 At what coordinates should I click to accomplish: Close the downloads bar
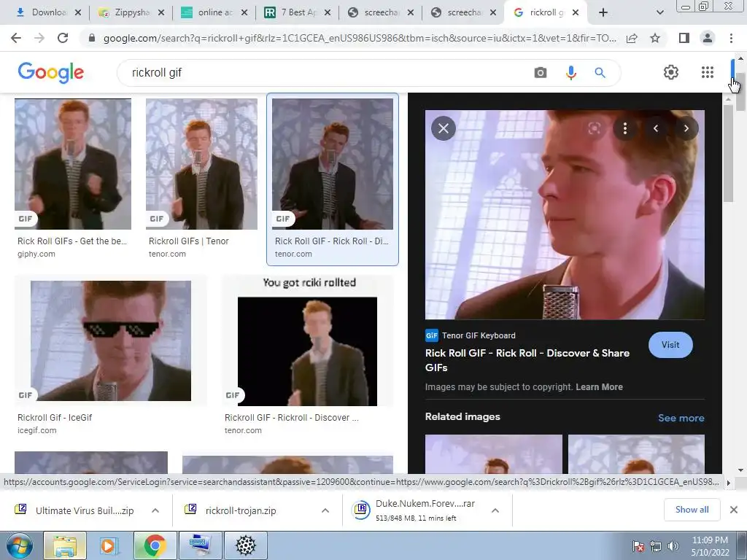[x=734, y=510]
